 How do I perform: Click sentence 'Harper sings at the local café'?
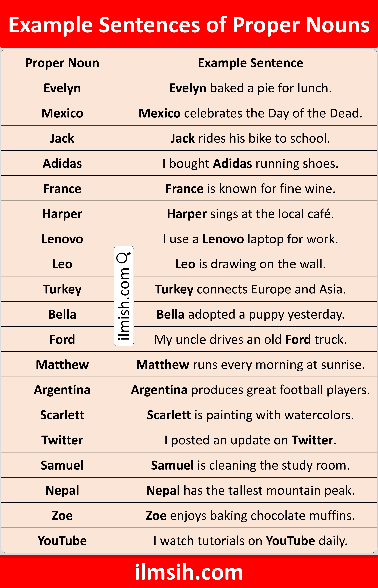251,214
